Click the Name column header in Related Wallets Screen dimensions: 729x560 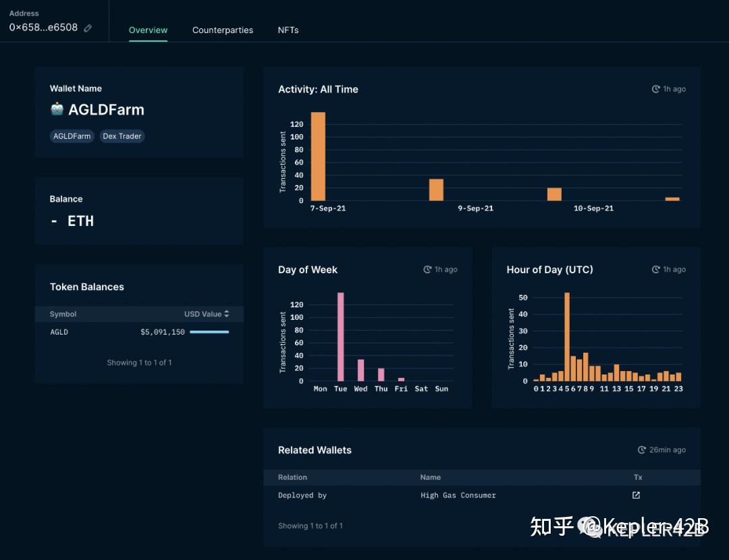click(x=431, y=477)
